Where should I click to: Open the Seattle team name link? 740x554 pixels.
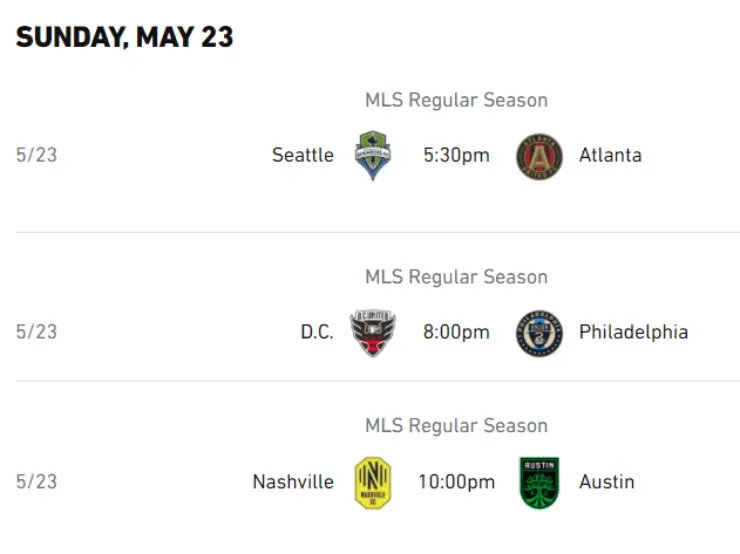click(303, 155)
